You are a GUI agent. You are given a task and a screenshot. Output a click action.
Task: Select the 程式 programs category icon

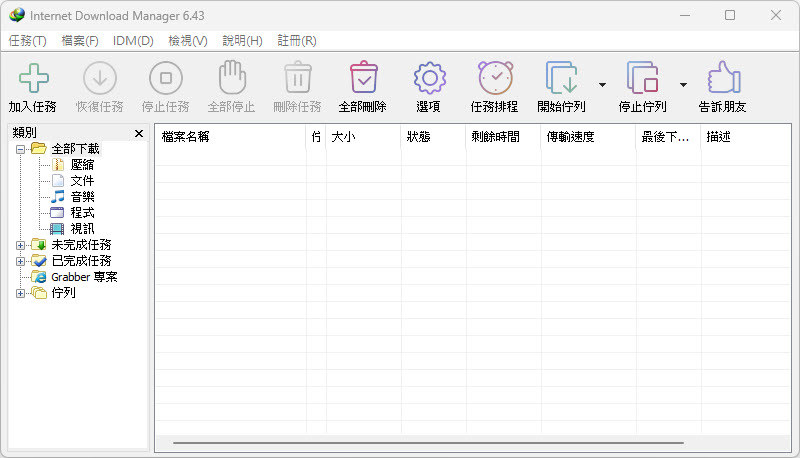(57, 213)
